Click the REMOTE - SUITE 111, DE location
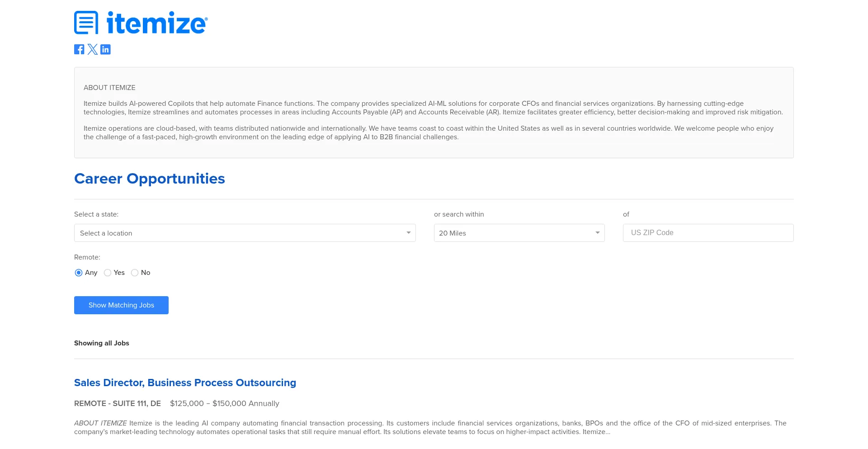 tap(118, 403)
